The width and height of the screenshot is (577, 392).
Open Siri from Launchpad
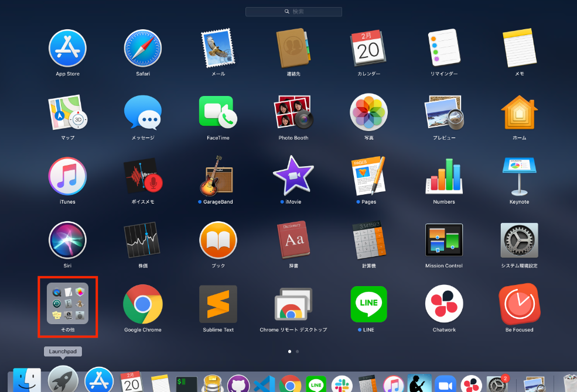coord(68,240)
